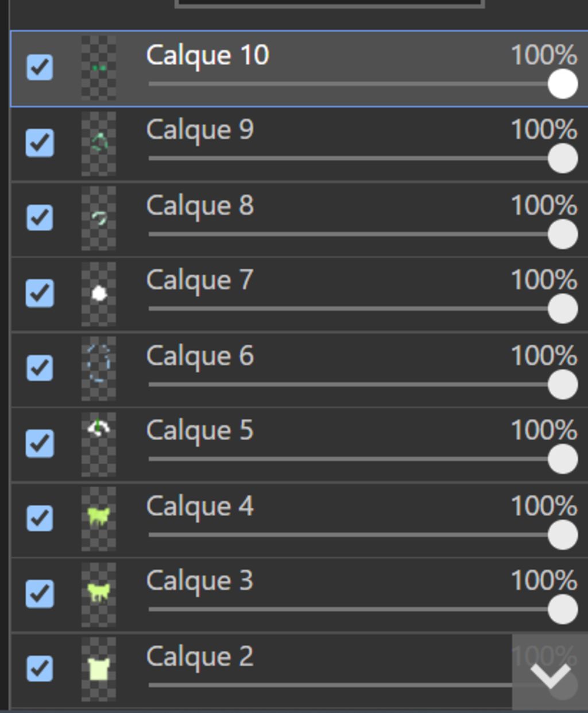Click the 100% opacity value of Calque 8
Viewport: 588px width, 713px height.
(x=544, y=206)
